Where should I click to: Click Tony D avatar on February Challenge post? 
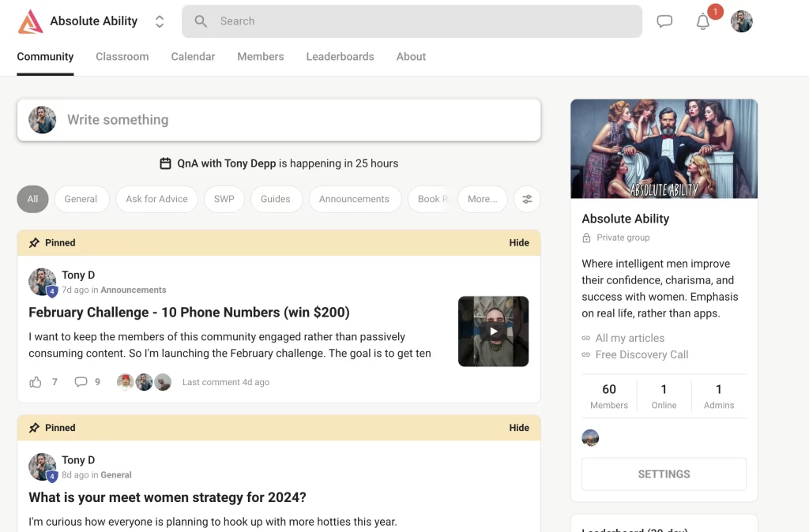[43, 282]
